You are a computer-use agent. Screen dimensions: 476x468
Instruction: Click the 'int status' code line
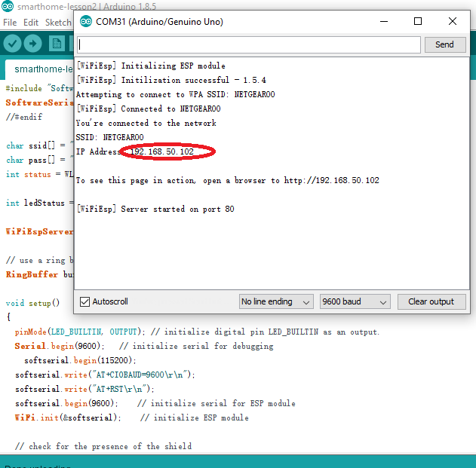click(39, 174)
